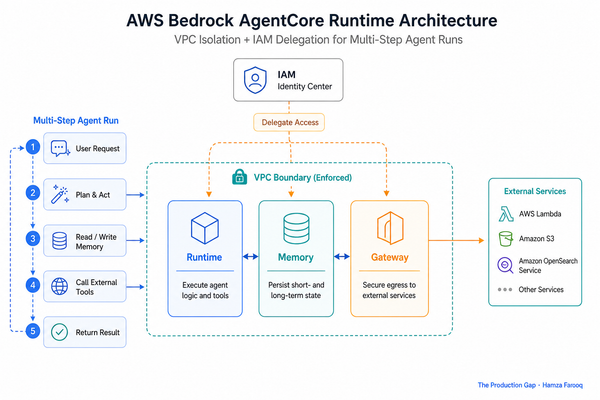Screen dimensions: 600x400
Task: Click the Memory component title
Action: [x=296, y=257]
